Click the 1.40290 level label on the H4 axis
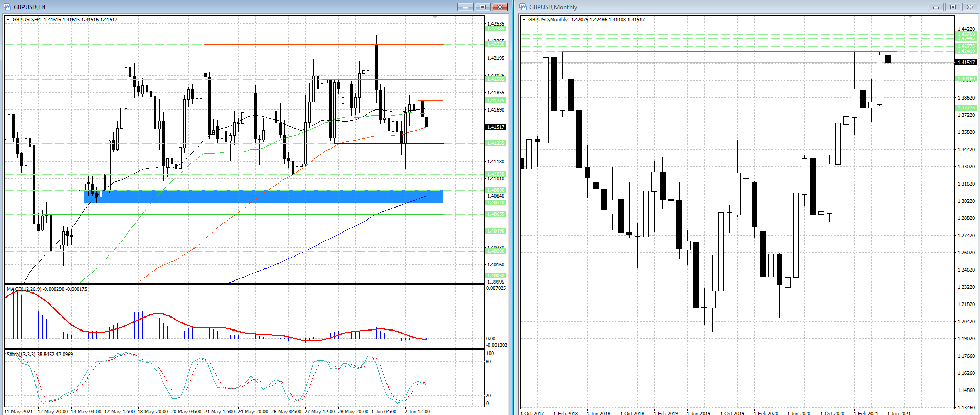 click(x=495, y=251)
